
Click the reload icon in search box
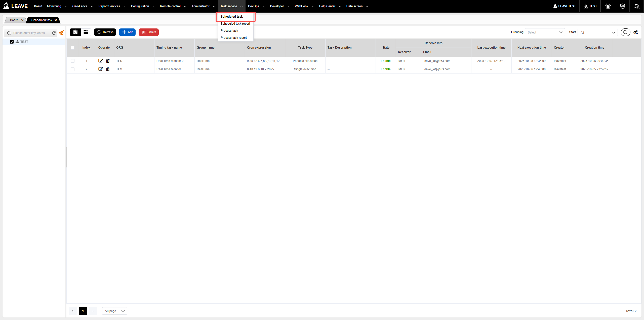coord(54,33)
